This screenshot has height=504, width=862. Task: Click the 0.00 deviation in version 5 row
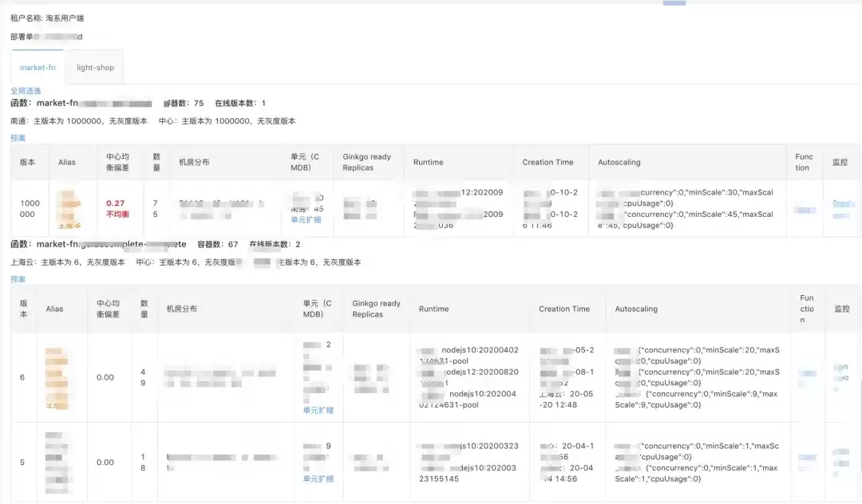(x=105, y=463)
